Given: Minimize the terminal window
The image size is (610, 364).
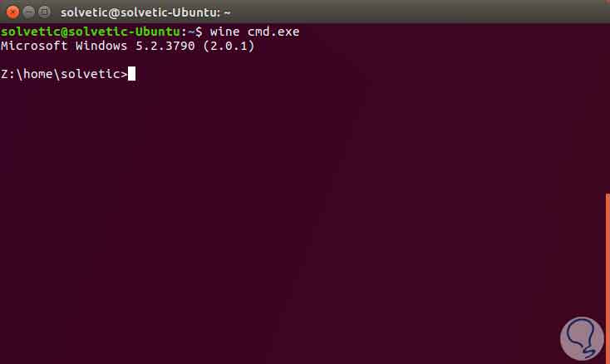Looking at the screenshot, I should (x=29, y=12).
